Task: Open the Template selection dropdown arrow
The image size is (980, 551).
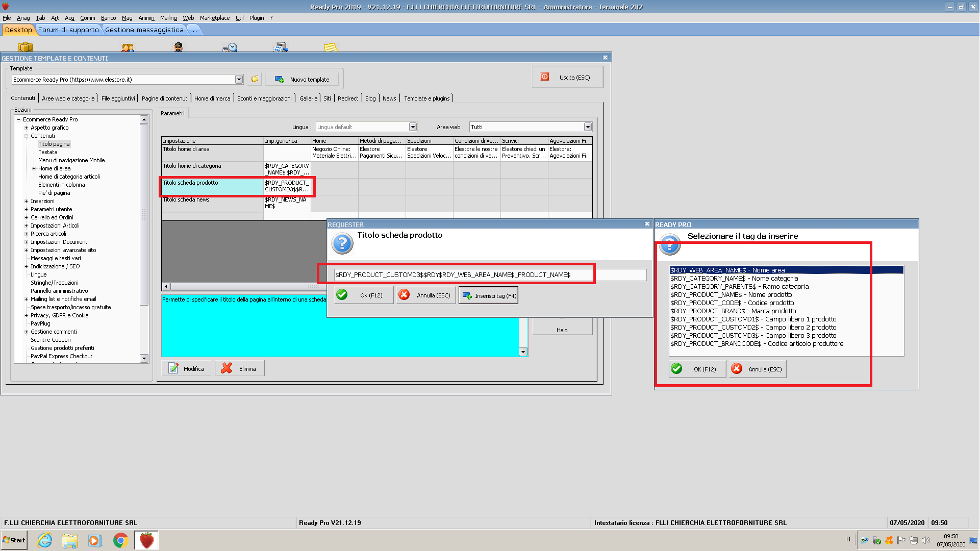Action: (x=239, y=80)
